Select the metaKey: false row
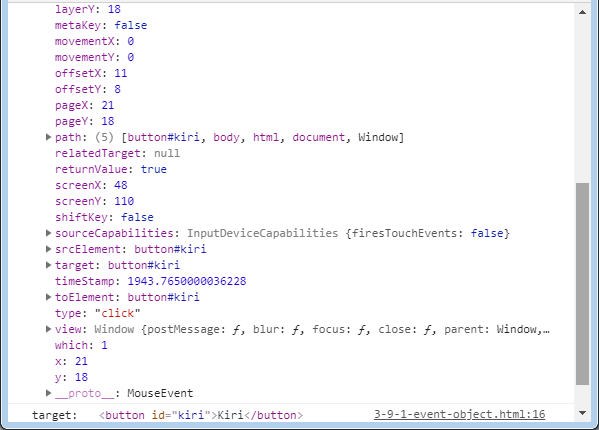Viewport: 599px width, 430px height. tap(101, 25)
